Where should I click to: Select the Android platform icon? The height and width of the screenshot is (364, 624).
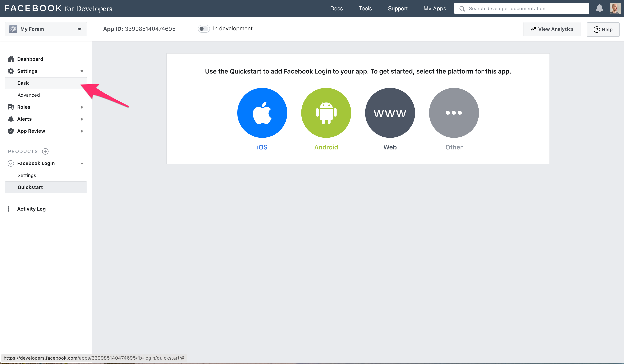(x=326, y=113)
